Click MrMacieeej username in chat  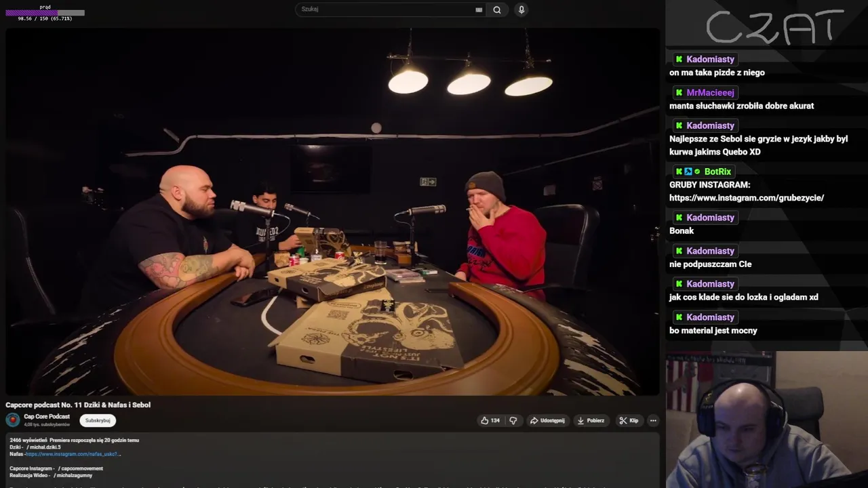click(x=710, y=92)
